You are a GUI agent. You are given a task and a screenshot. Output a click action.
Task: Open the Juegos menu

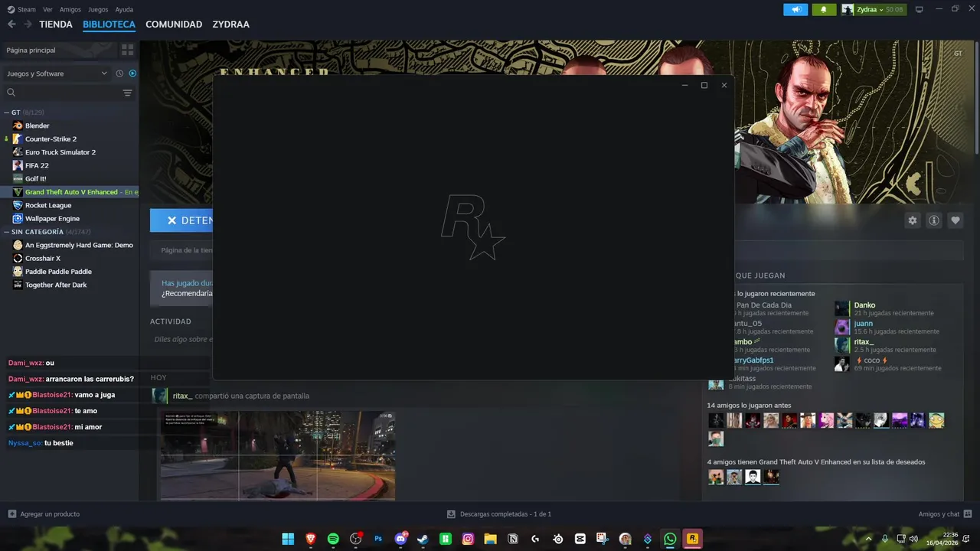pyautogui.click(x=98, y=9)
